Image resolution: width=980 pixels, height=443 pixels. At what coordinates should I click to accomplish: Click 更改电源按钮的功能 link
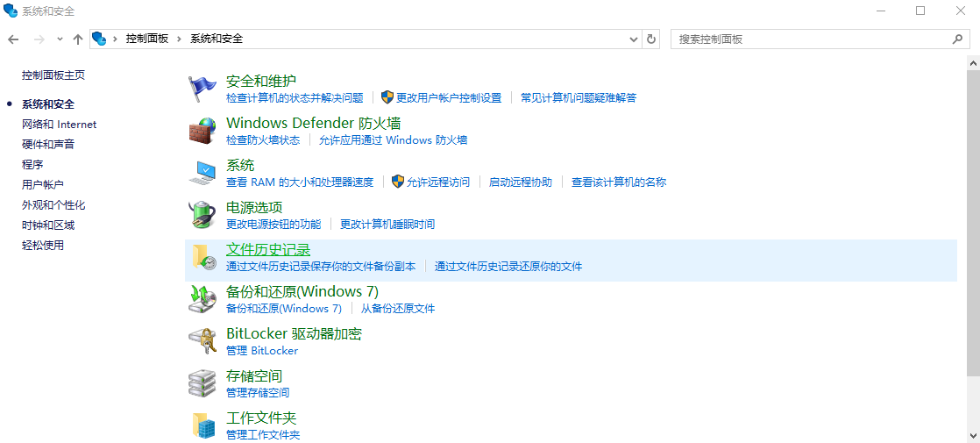point(273,224)
